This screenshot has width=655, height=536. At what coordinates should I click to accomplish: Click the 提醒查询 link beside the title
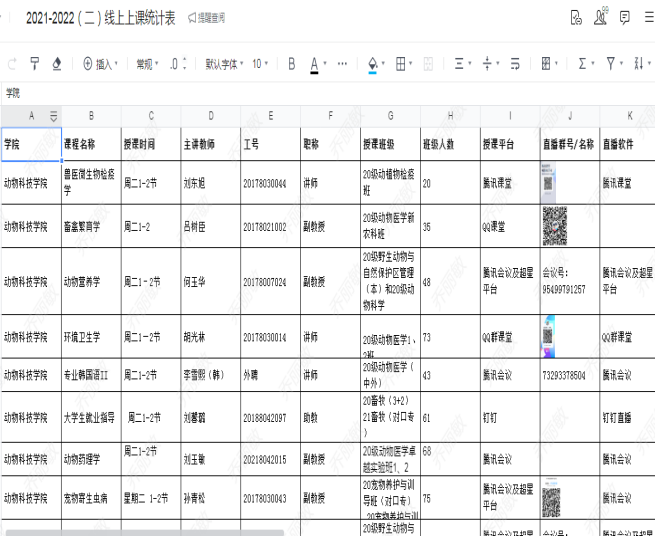coord(206,18)
